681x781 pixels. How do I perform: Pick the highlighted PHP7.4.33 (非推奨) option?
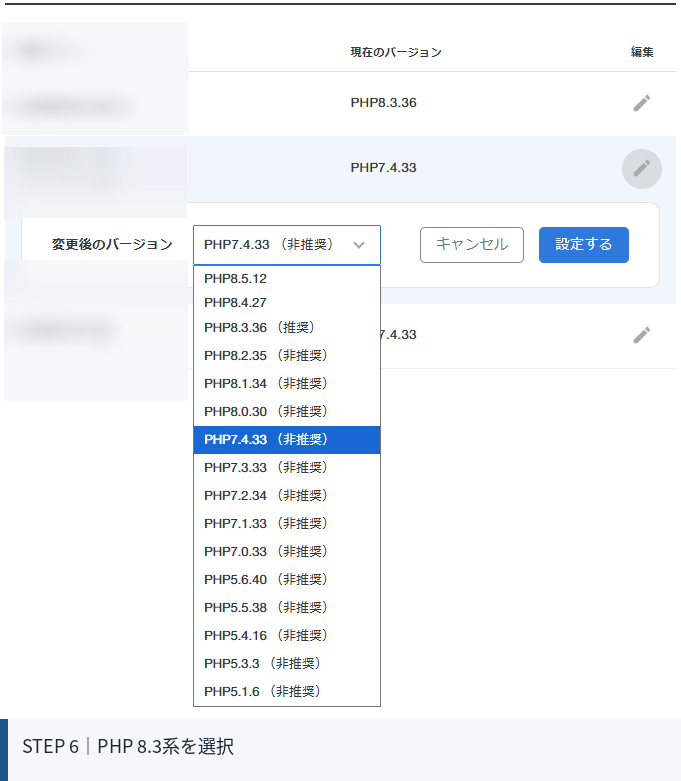click(287, 440)
